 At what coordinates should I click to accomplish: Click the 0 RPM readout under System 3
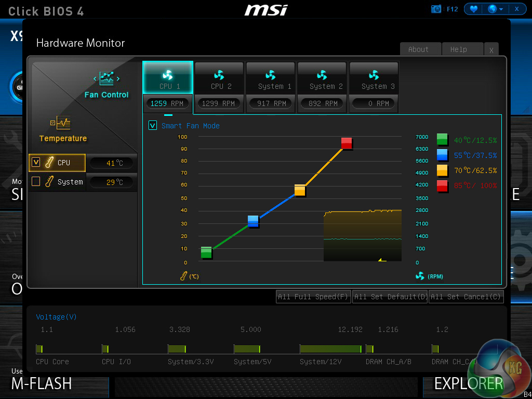[x=374, y=103]
